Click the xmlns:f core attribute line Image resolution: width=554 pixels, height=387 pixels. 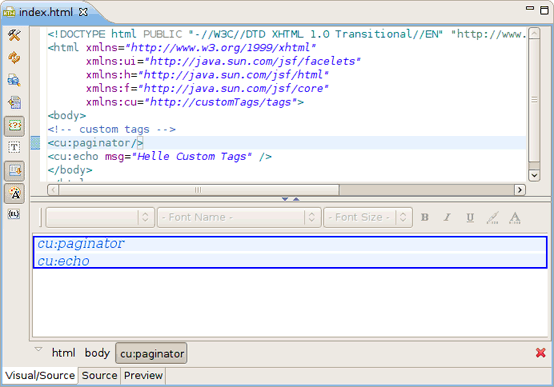point(207,88)
